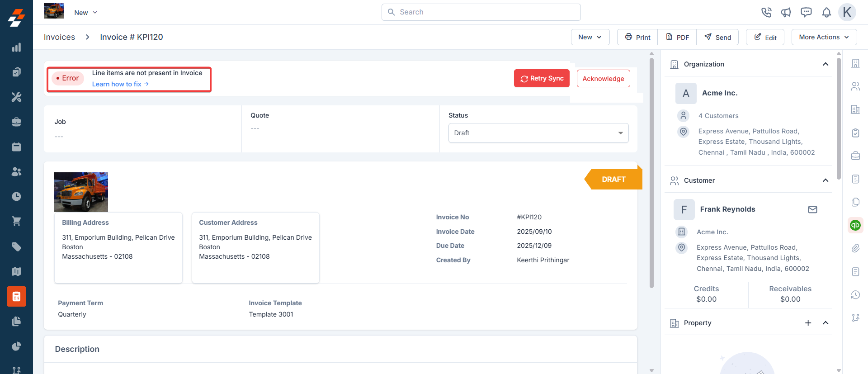Viewport: 868px width, 374px height.
Task: Click the attachments paperclip icon
Action: [x=855, y=248]
